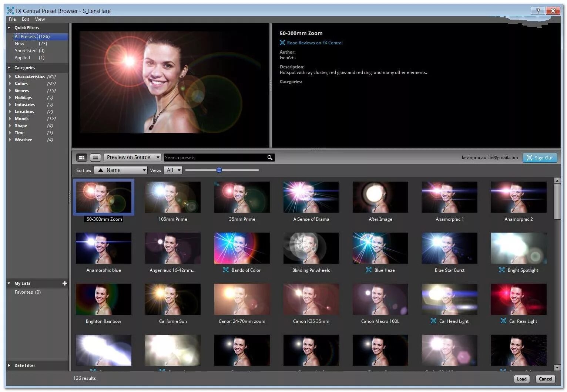This screenshot has height=392, width=567.
Task: Open the File menu
Action: point(12,19)
